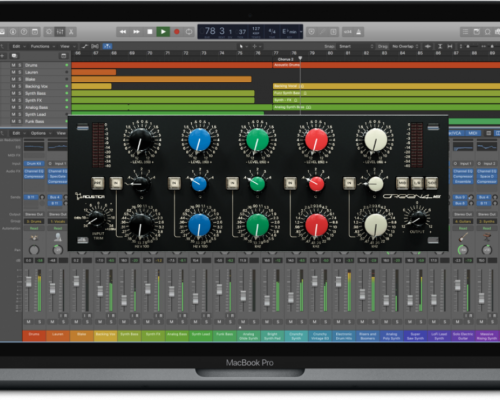Open the List Editors icon at top right
500x400 pixels.
(x=465, y=32)
